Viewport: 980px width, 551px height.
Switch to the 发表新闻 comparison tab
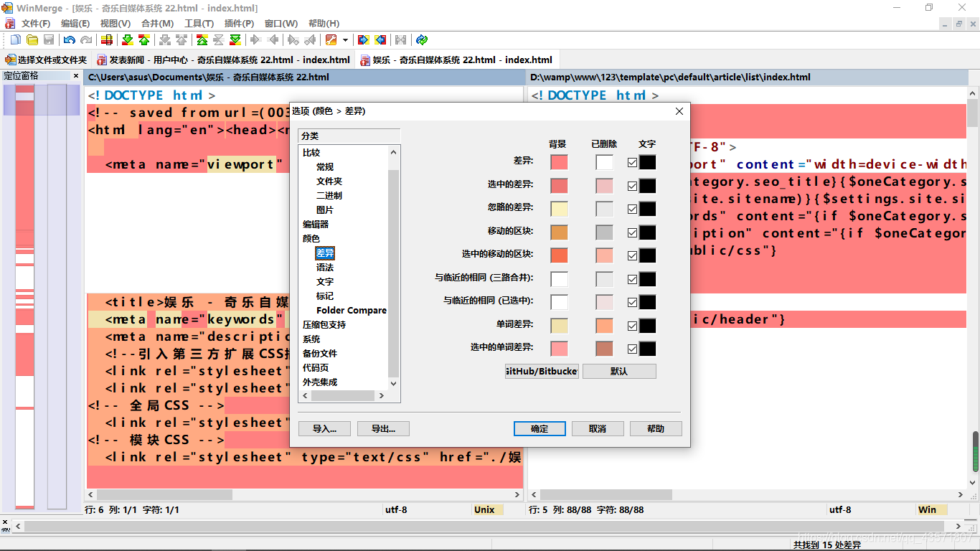224,60
